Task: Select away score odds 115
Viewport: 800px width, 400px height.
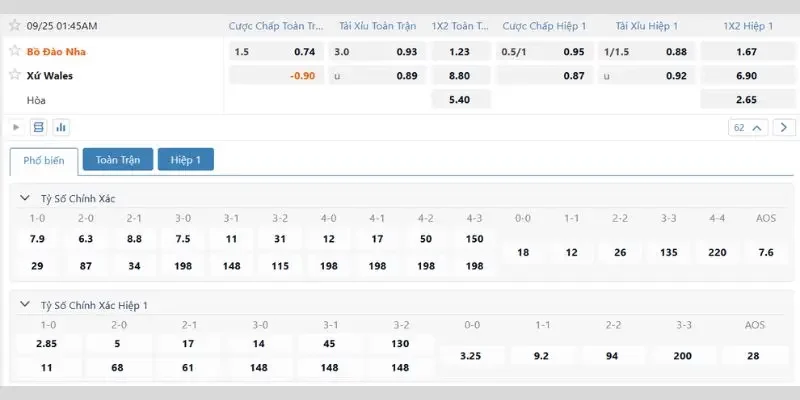Action: click(280, 266)
